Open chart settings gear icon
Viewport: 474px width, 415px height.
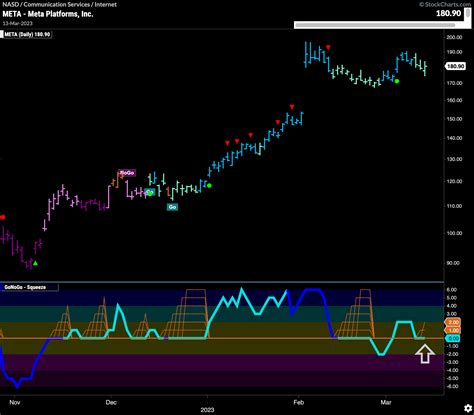pyautogui.click(x=468, y=408)
